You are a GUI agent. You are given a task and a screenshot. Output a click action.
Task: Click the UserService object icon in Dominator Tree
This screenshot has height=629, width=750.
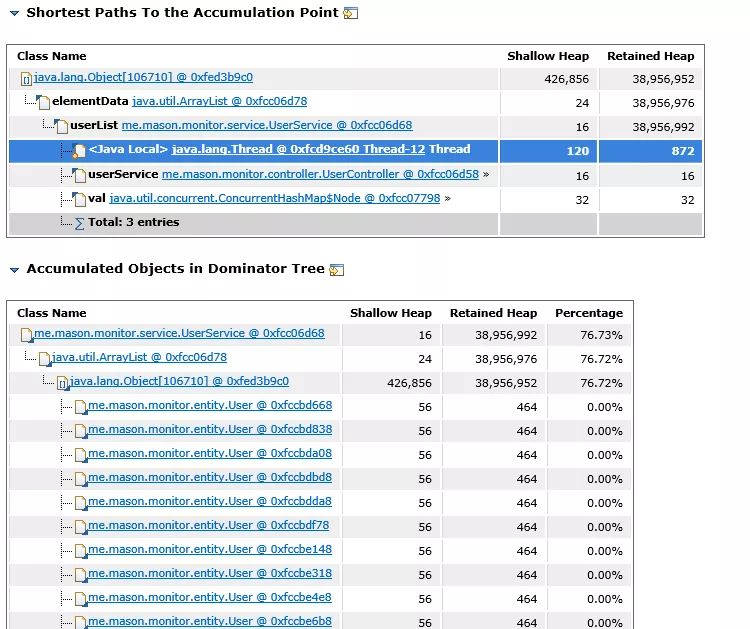tap(26, 334)
